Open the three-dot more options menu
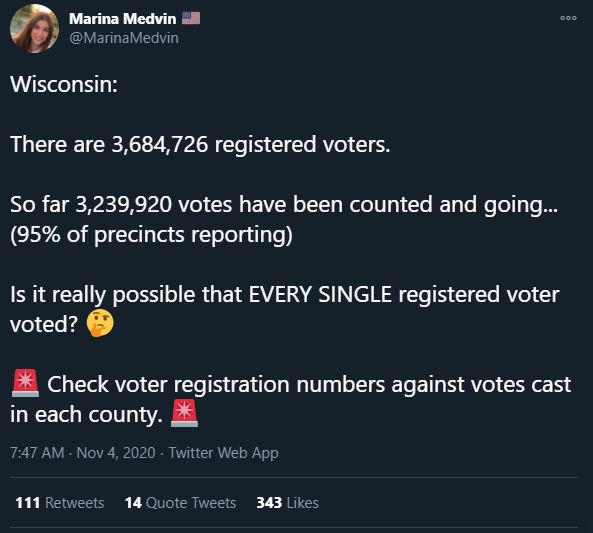 pyautogui.click(x=568, y=18)
